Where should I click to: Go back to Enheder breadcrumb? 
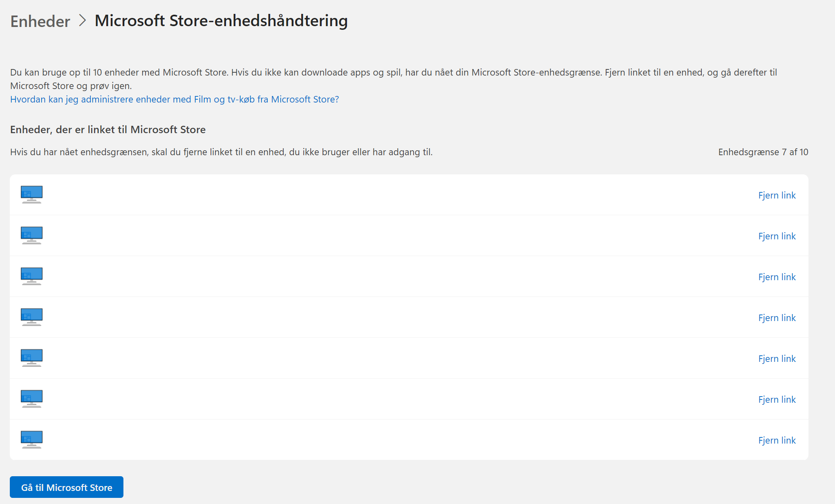[40, 21]
